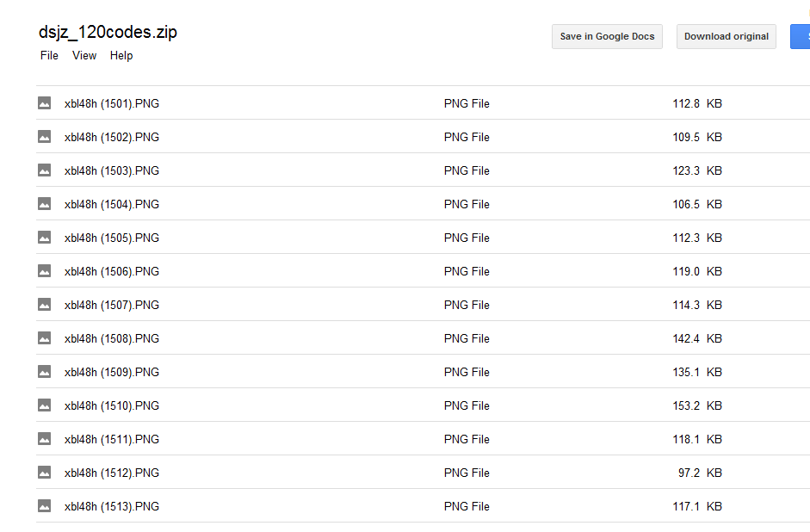Select the xbl48h (1511).PNG file entry
810x532 pixels.
112,439
